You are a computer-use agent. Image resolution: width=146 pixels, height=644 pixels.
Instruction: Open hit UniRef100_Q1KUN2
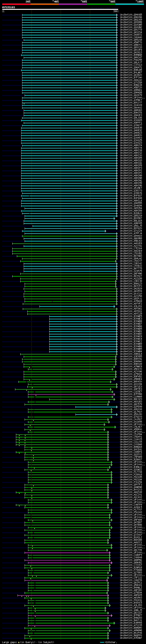[x=131, y=27]
